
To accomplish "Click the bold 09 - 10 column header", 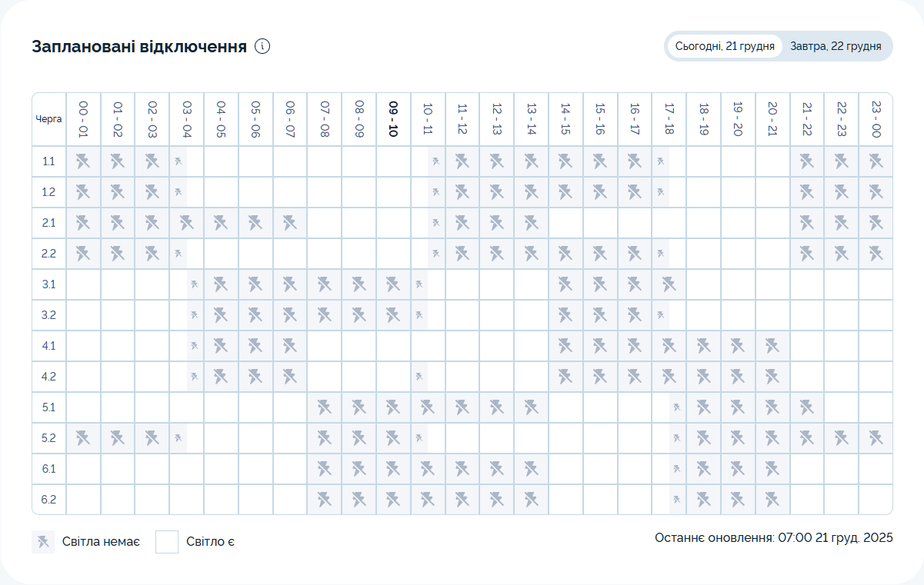I will click(x=393, y=119).
